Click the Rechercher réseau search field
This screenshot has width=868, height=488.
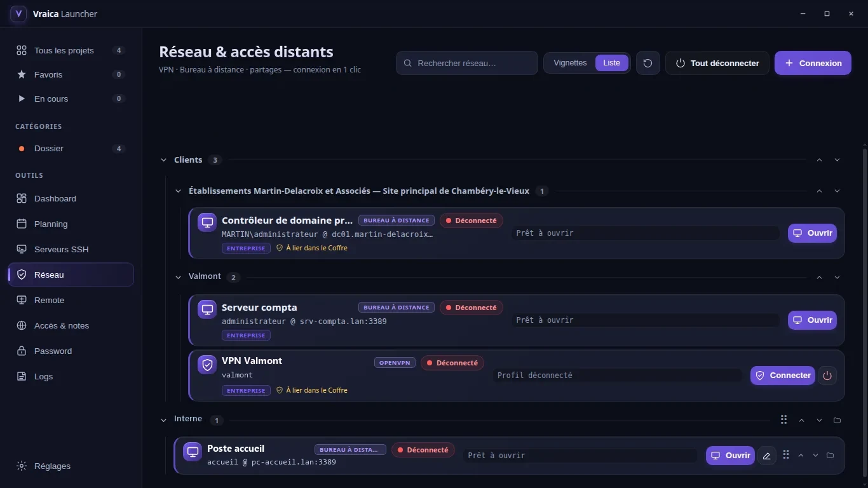click(x=467, y=63)
